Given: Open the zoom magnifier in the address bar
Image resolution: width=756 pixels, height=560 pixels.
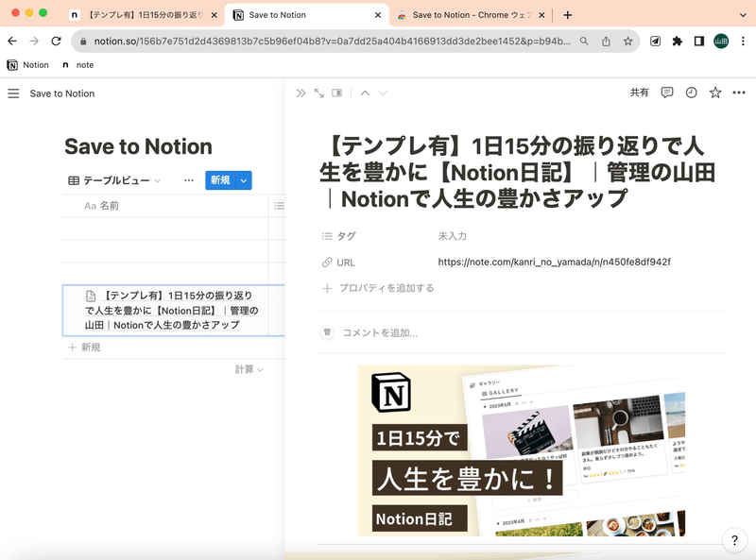Looking at the screenshot, I should point(584,42).
